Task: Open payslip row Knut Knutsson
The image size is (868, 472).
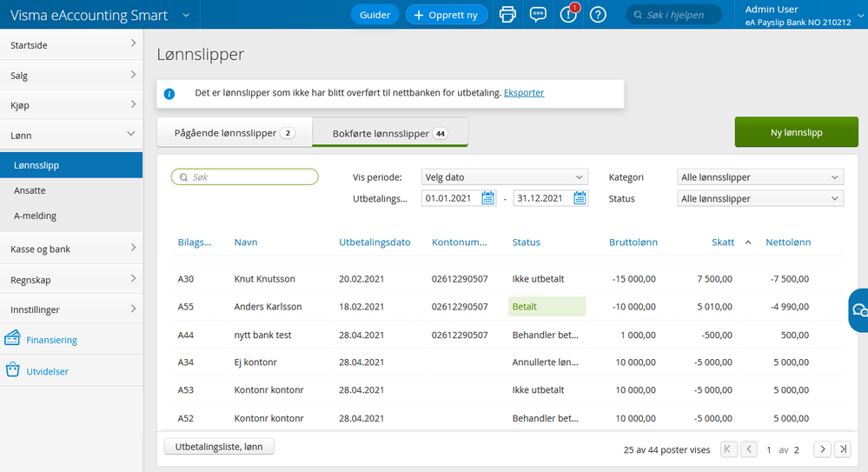Action: click(507, 279)
